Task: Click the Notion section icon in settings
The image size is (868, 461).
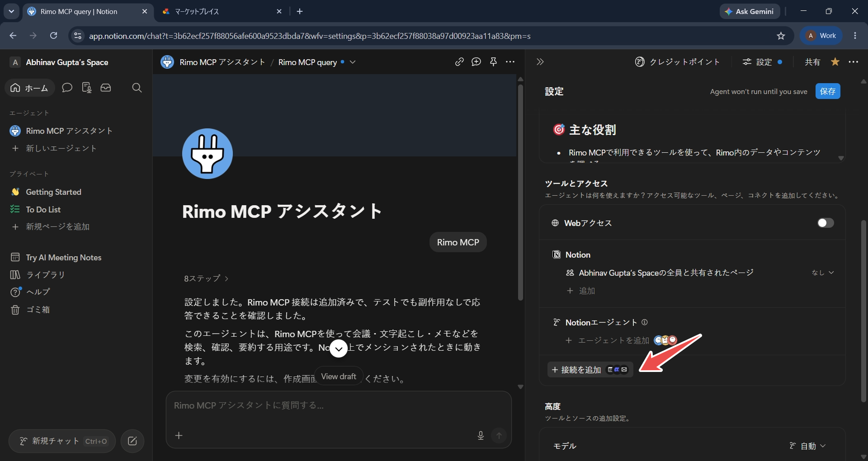Action: (x=557, y=255)
